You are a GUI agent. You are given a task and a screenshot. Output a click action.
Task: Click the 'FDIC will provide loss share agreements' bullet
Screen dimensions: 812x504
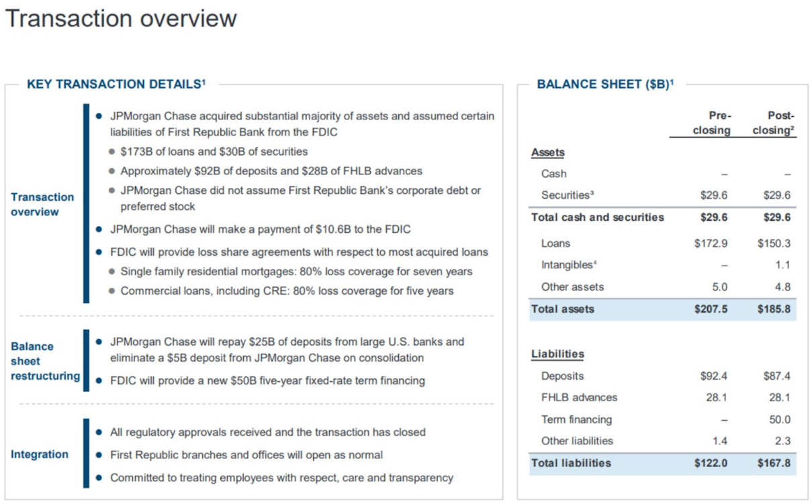pyautogui.click(x=299, y=252)
